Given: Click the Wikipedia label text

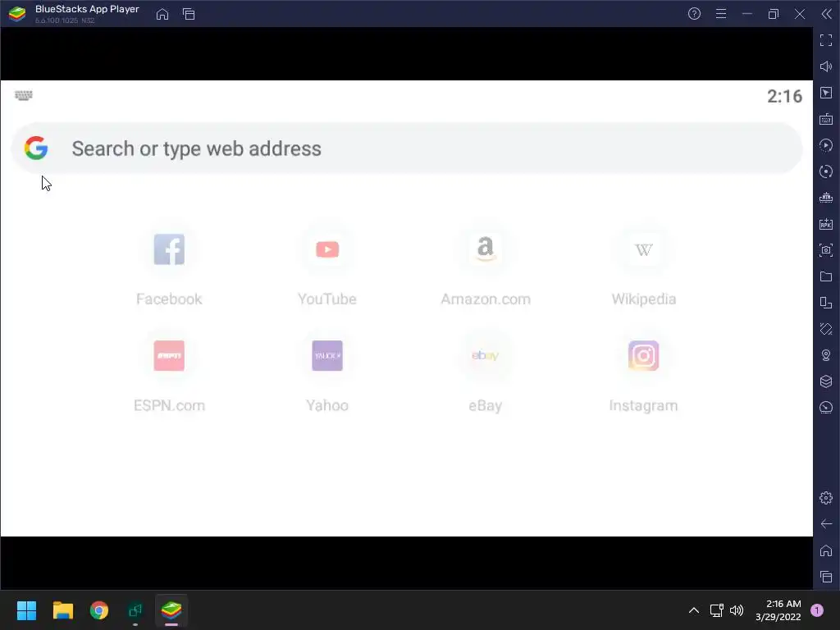Looking at the screenshot, I should click(643, 299).
